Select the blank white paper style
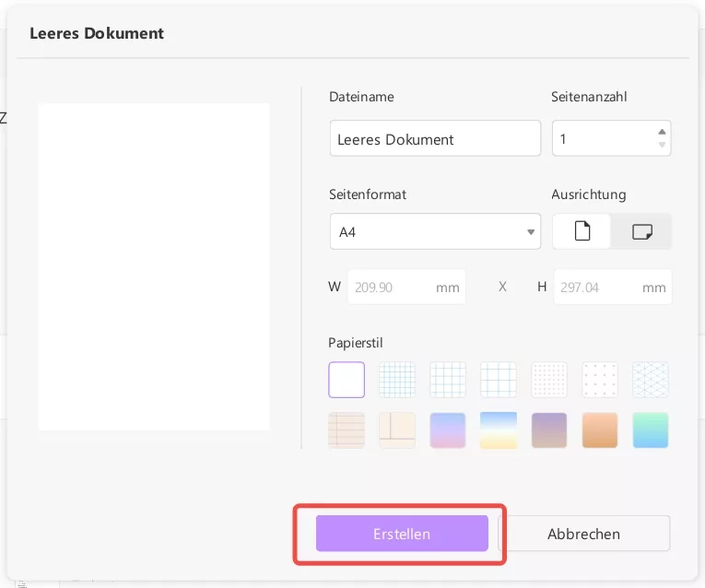The width and height of the screenshot is (705, 588). [x=347, y=380]
